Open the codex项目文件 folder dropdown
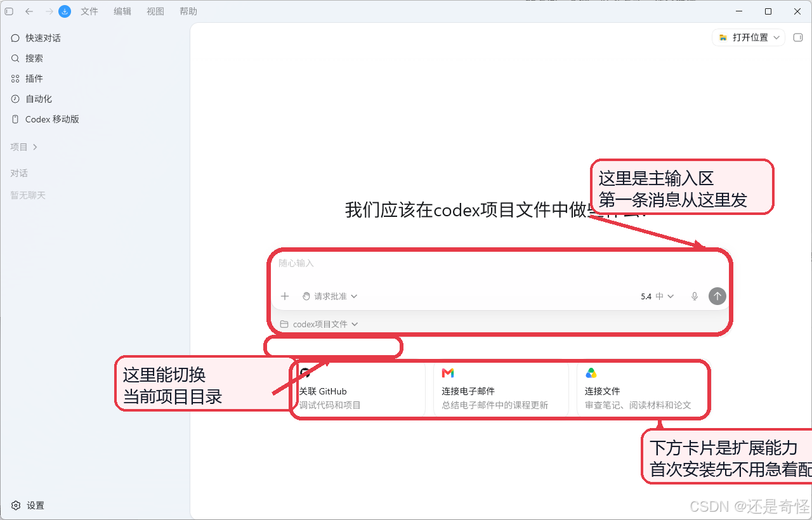The width and height of the screenshot is (812, 520). click(319, 324)
